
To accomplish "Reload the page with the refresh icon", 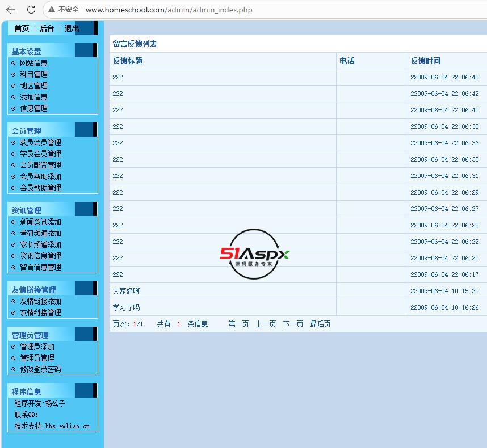I will click(x=31, y=10).
